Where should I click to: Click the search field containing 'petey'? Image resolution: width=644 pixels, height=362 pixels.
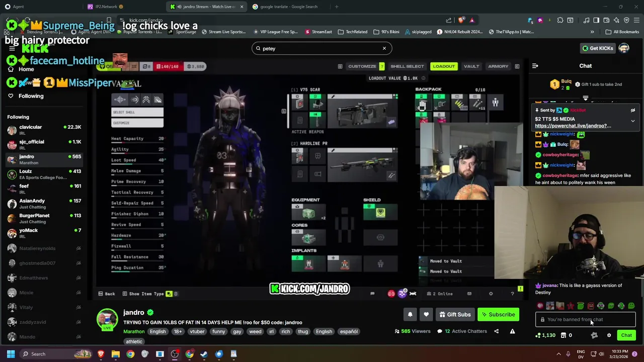pyautogui.click(x=321, y=48)
